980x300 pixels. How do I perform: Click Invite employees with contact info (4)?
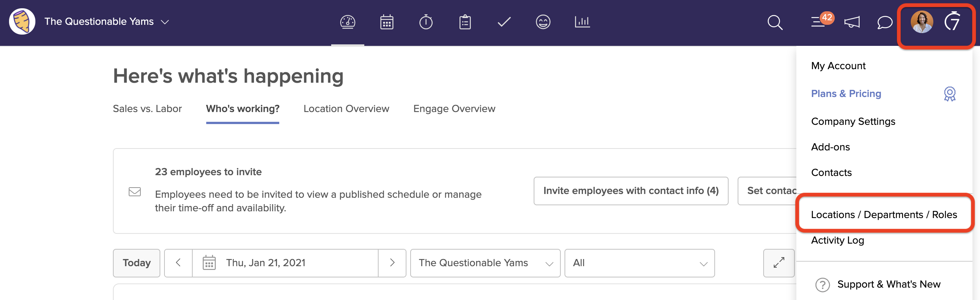coord(631,191)
